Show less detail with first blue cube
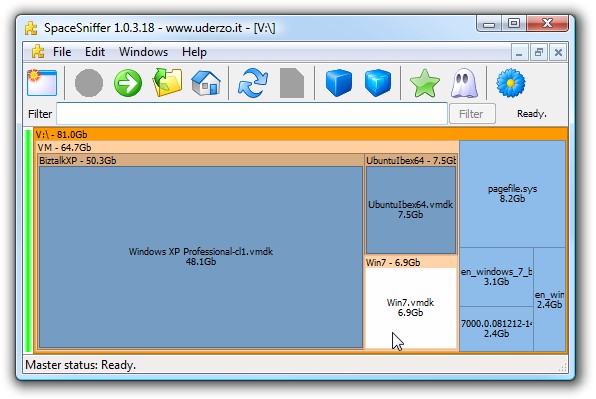Image resolution: width=596 pixels, height=399 pixels. [339, 82]
